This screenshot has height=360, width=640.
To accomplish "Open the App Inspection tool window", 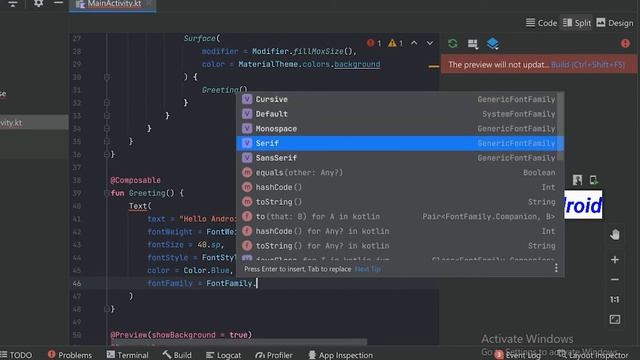I will click(x=340, y=355).
